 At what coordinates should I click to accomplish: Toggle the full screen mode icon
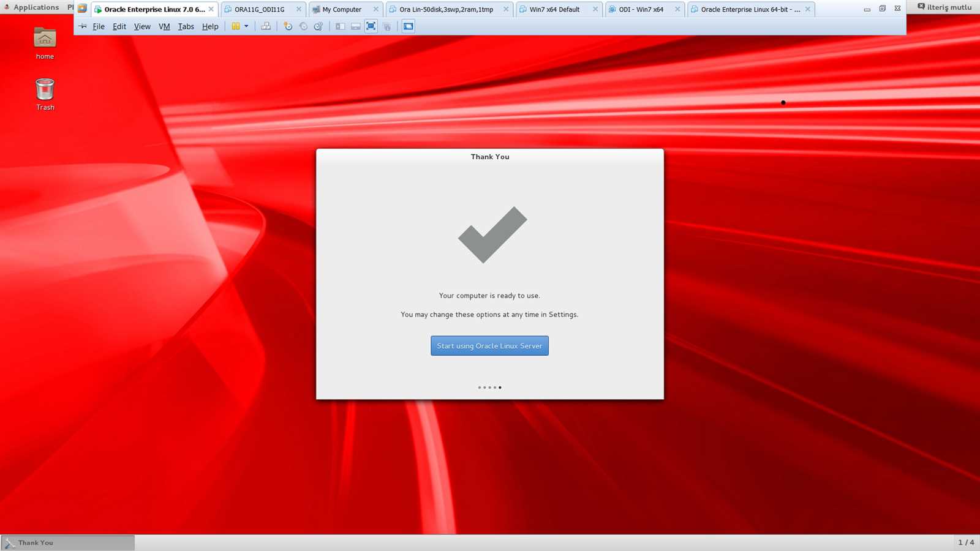371,26
